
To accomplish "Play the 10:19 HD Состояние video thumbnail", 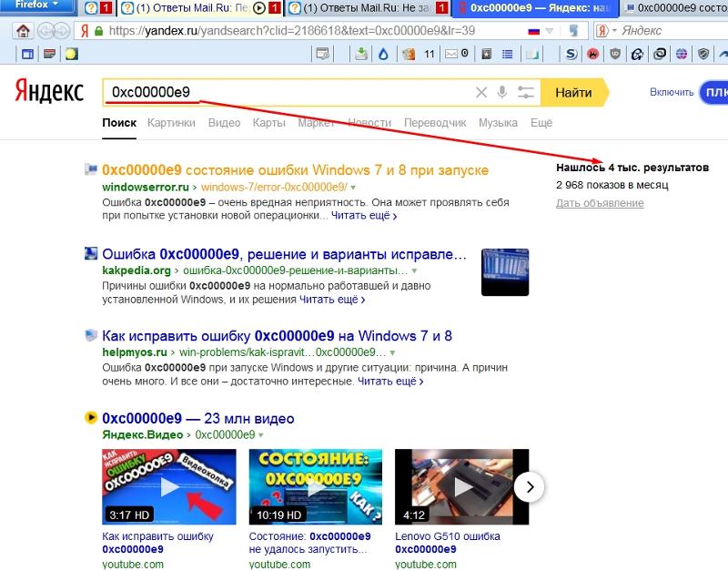I will (x=315, y=487).
